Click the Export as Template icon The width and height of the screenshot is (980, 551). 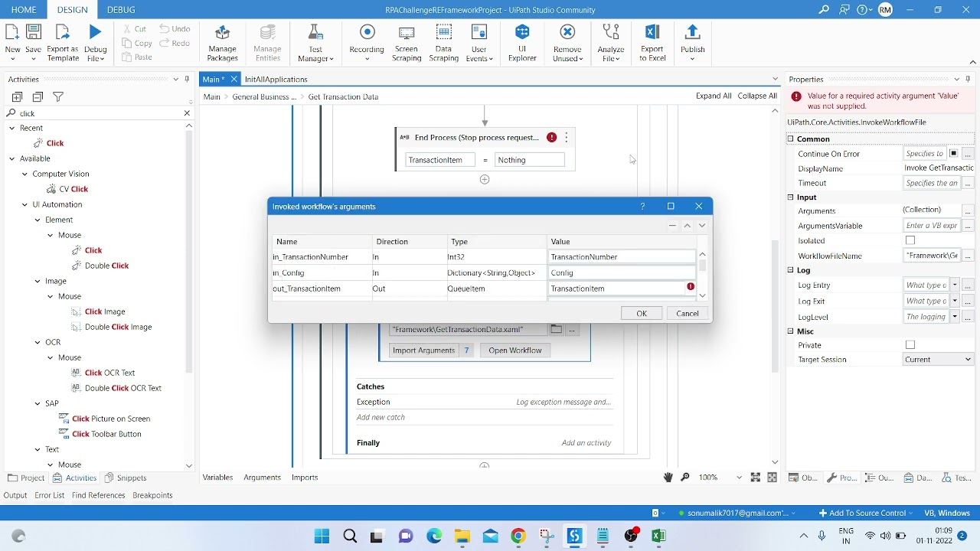[63, 42]
